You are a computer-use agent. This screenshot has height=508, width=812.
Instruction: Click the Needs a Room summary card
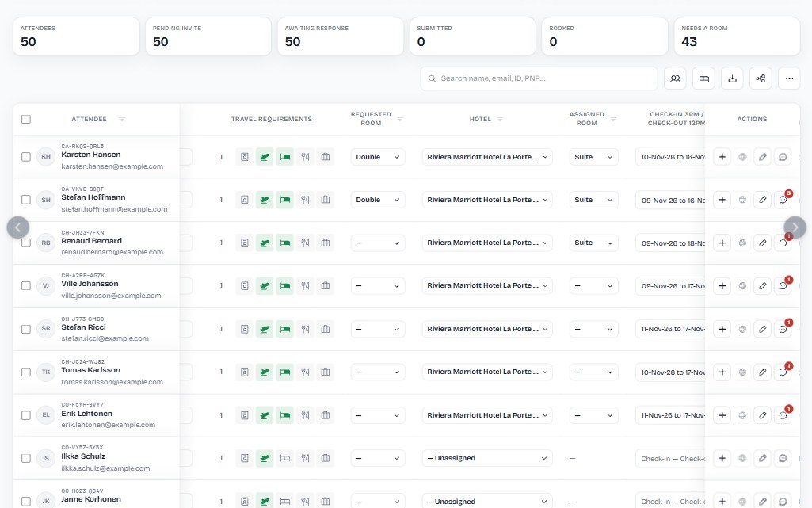[x=737, y=36]
